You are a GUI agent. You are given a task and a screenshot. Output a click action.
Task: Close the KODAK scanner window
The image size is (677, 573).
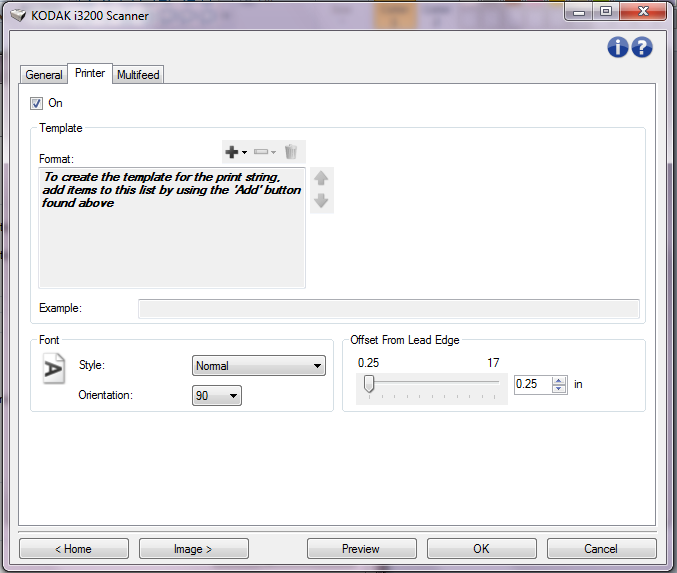643,12
